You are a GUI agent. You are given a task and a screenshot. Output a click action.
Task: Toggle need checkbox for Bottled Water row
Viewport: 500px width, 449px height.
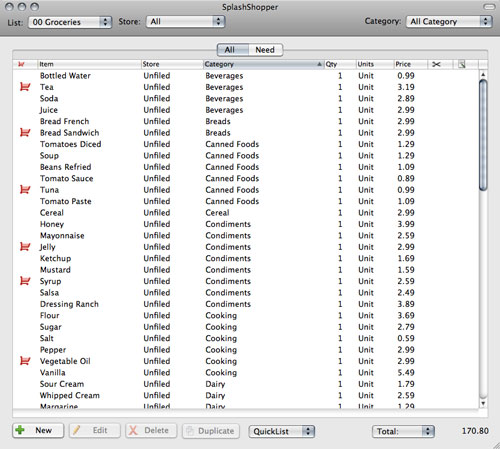(25, 76)
